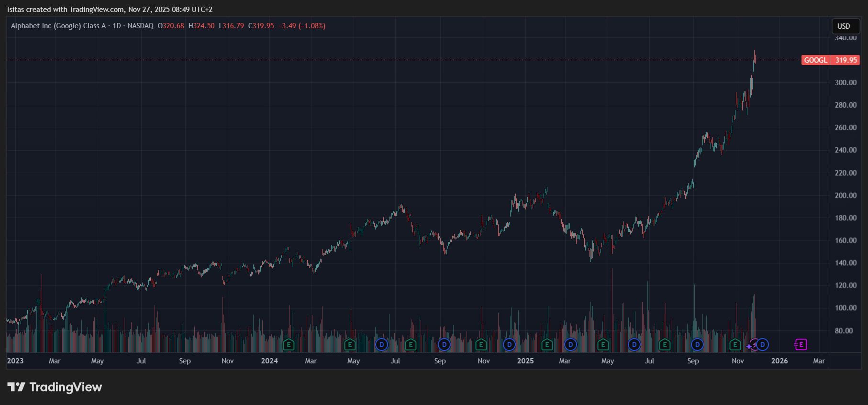Click the purple upcoming earnings marker near 2026
Screen dimensions: 868x405
(801, 344)
